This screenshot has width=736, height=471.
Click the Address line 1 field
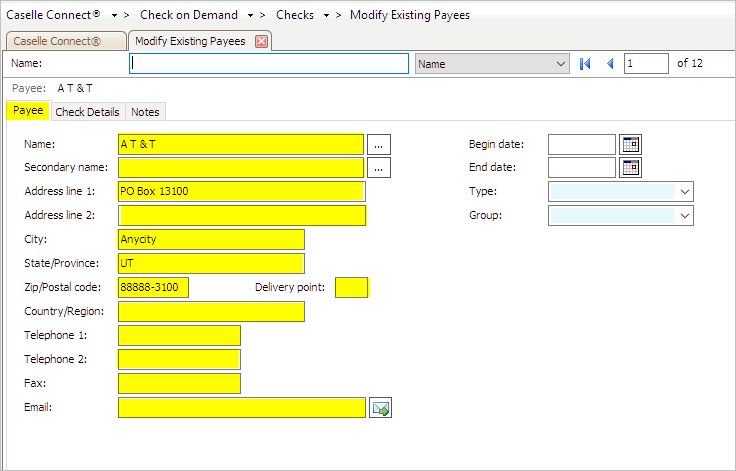pos(241,191)
